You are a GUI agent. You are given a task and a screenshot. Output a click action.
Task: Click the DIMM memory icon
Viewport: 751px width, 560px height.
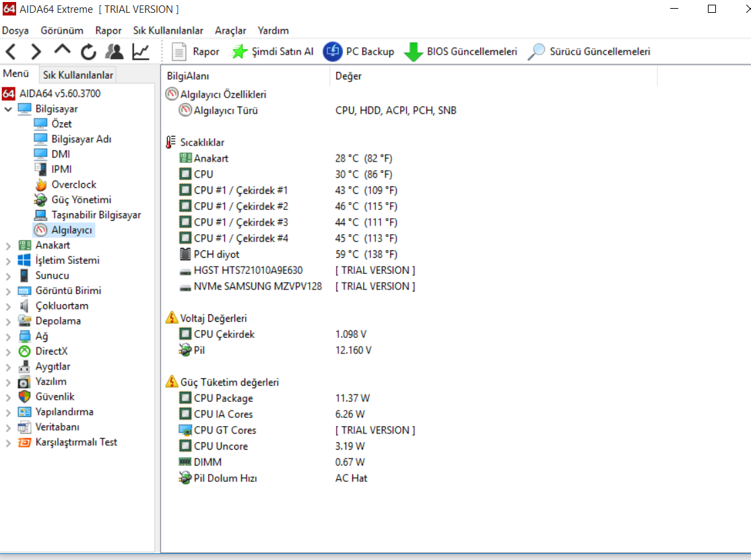tap(185, 462)
